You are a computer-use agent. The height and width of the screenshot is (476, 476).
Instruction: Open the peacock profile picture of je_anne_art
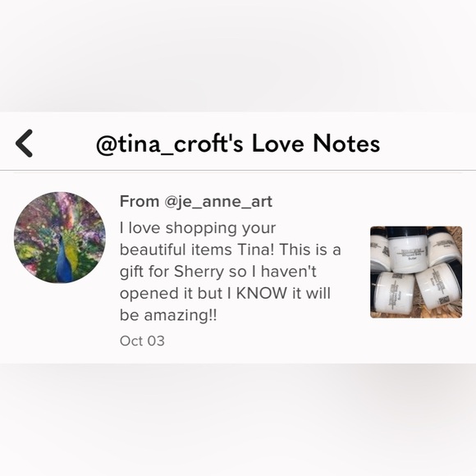point(60,237)
